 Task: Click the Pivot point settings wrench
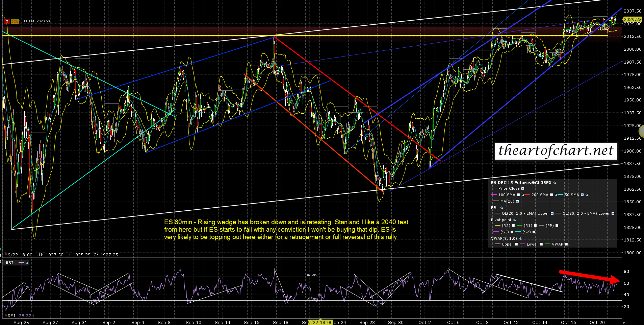coord(514,220)
